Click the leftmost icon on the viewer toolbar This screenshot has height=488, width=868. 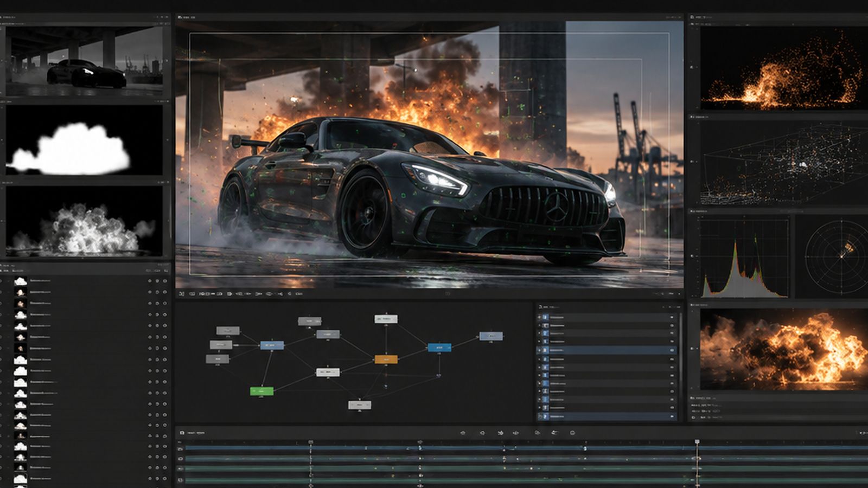(x=181, y=293)
